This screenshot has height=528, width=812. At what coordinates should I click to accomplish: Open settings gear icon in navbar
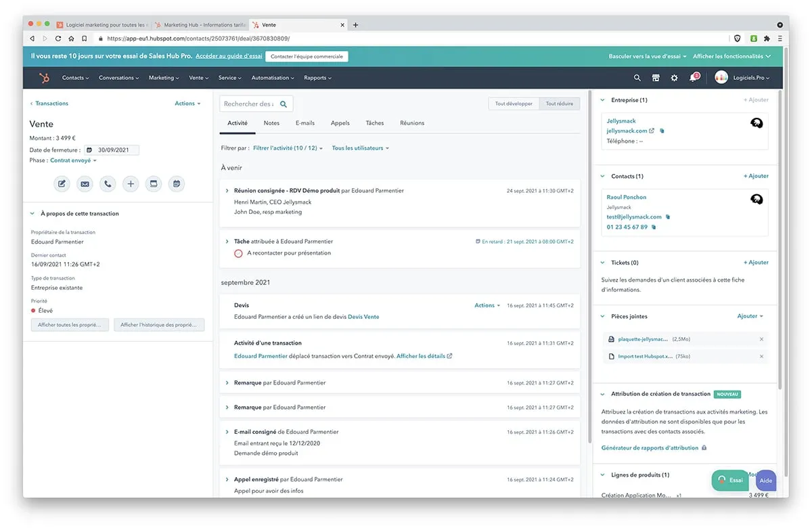click(674, 78)
